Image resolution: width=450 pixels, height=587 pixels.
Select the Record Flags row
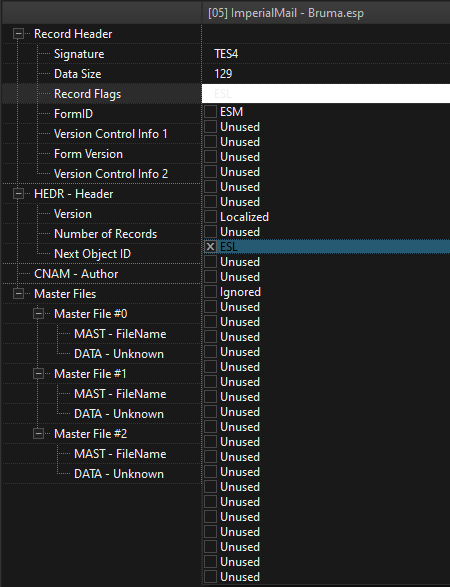[102, 94]
